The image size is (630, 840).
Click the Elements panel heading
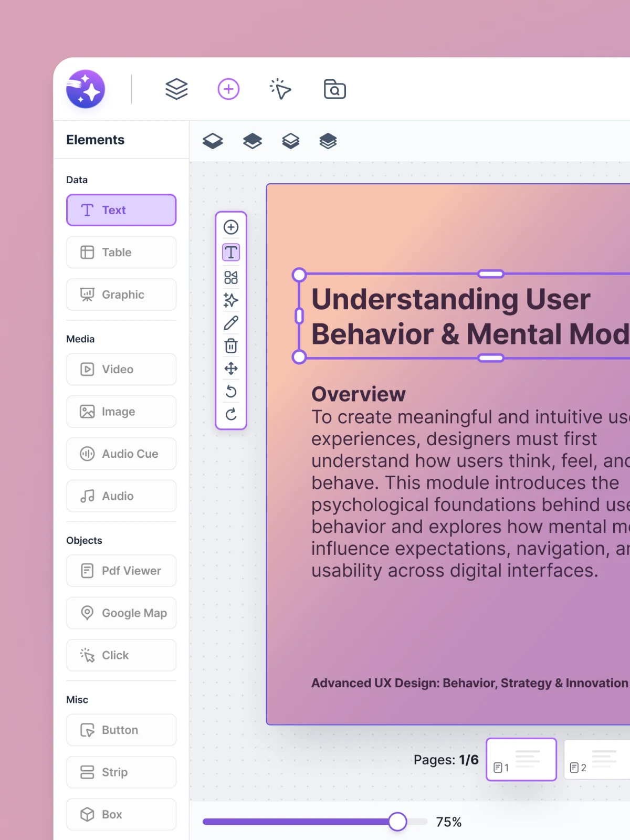96,140
